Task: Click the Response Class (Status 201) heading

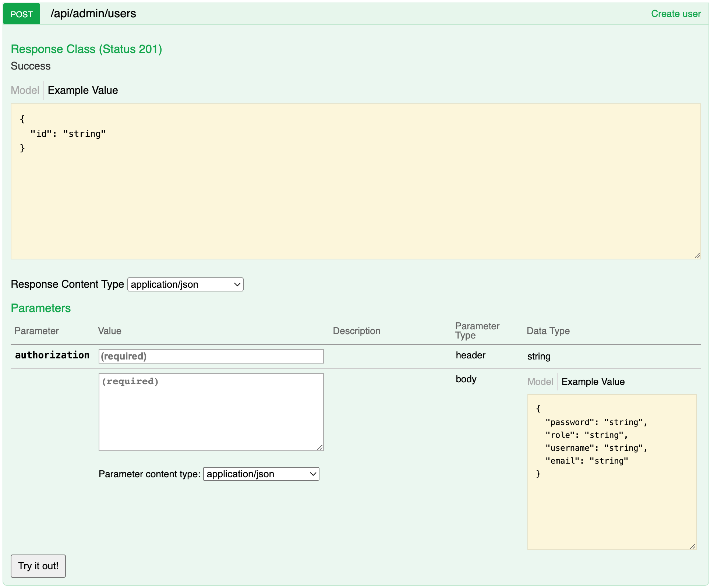Action: pyautogui.click(x=86, y=49)
